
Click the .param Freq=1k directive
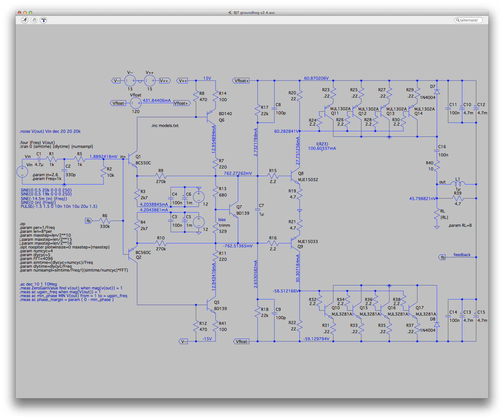click(x=47, y=179)
